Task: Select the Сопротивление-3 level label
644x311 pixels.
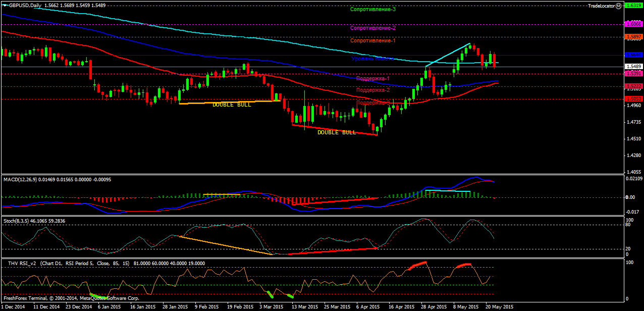Action: click(x=373, y=10)
